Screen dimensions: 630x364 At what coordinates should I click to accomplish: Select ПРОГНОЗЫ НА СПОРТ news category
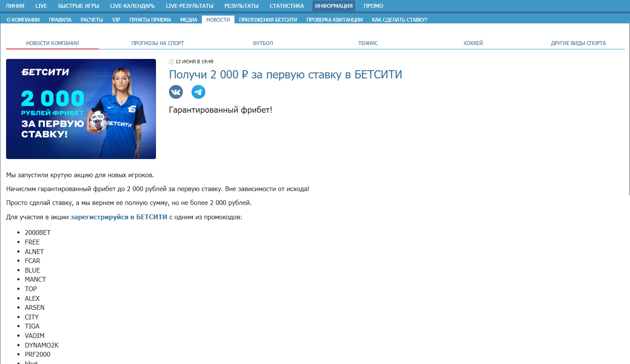point(158,43)
